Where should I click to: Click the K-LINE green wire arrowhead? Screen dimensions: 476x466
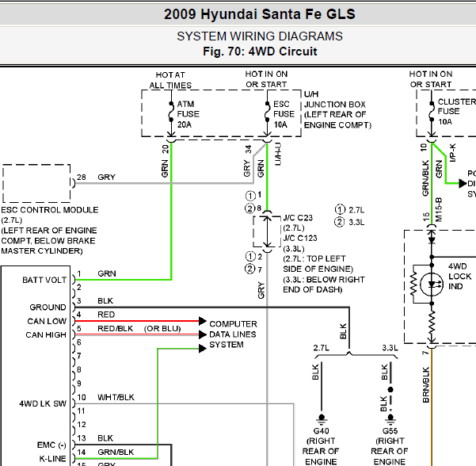click(x=203, y=349)
